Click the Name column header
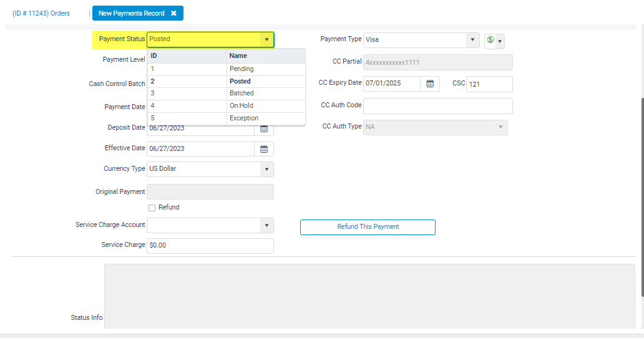 coord(266,56)
